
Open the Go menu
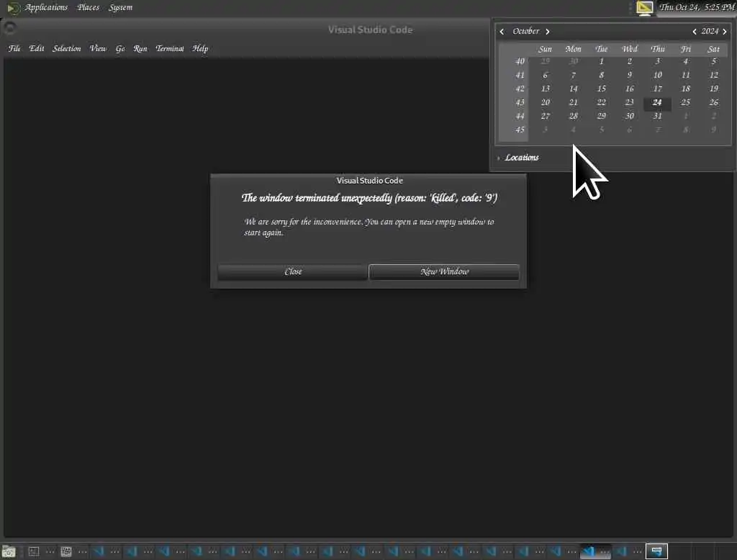coord(120,48)
